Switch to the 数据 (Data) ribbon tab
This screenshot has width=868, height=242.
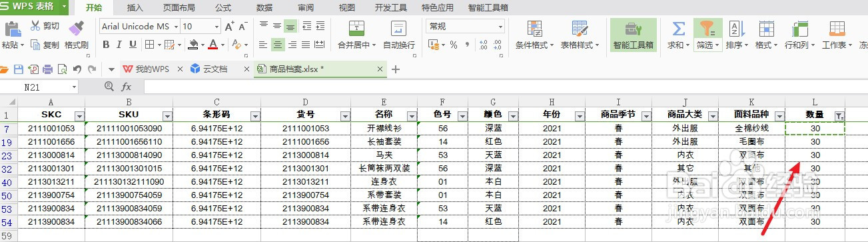click(264, 8)
